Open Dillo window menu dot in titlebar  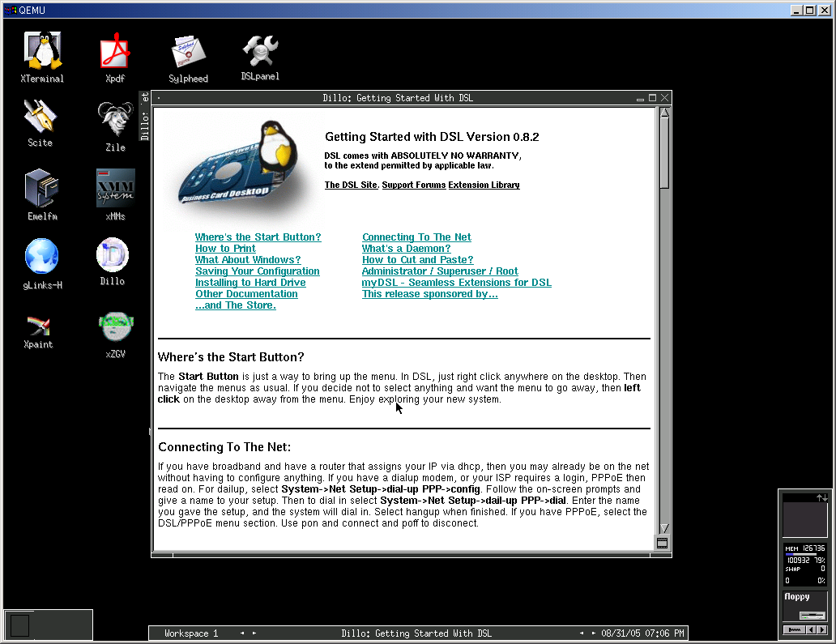pyautogui.click(x=159, y=98)
